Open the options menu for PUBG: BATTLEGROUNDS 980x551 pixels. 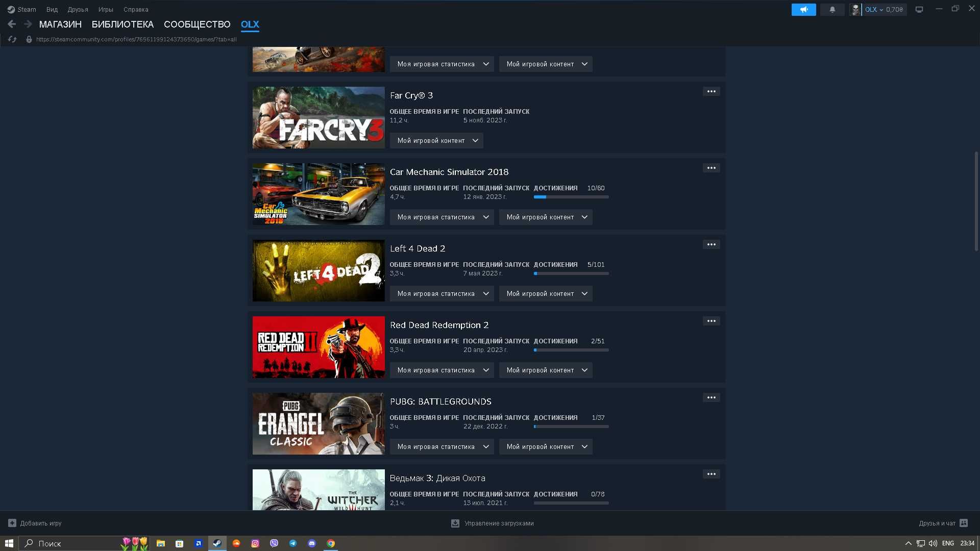[711, 397]
